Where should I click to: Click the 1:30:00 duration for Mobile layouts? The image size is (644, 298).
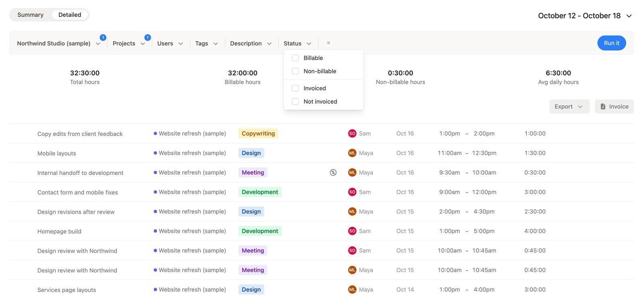(x=535, y=153)
